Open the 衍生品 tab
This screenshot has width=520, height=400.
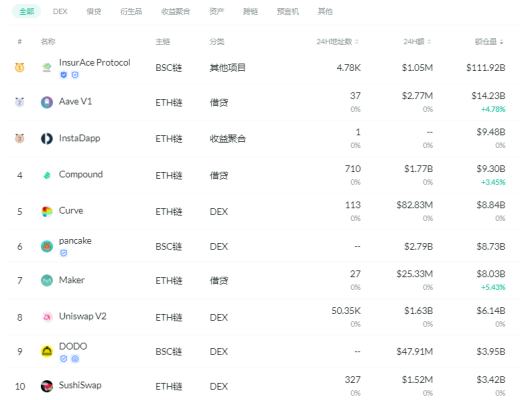[131, 12]
